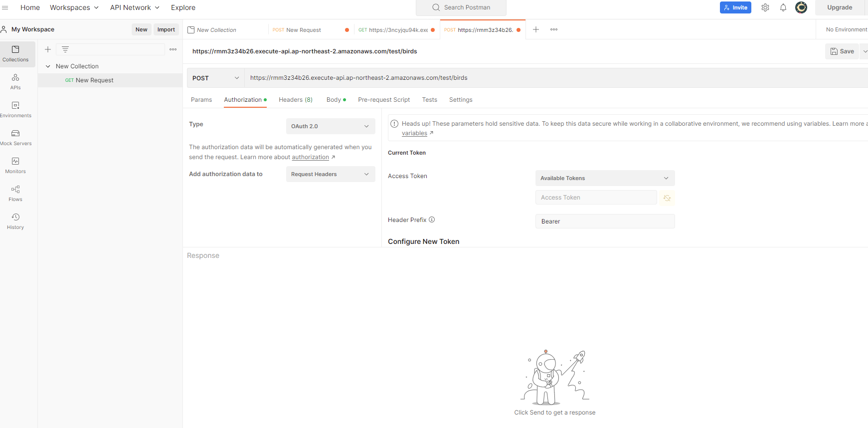This screenshot has height=428, width=868.
Task: Open the No Environment selector
Action: pyautogui.click(x=846, y=29)
